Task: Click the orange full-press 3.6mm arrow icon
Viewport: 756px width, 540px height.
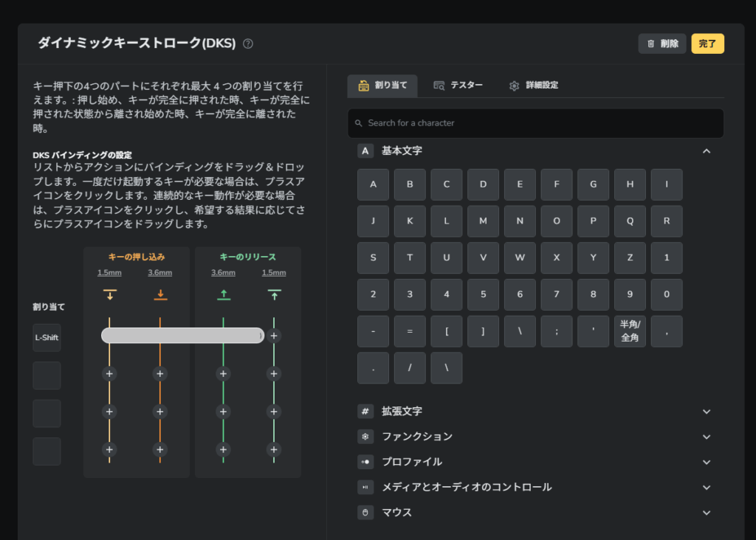Action: 160,295
